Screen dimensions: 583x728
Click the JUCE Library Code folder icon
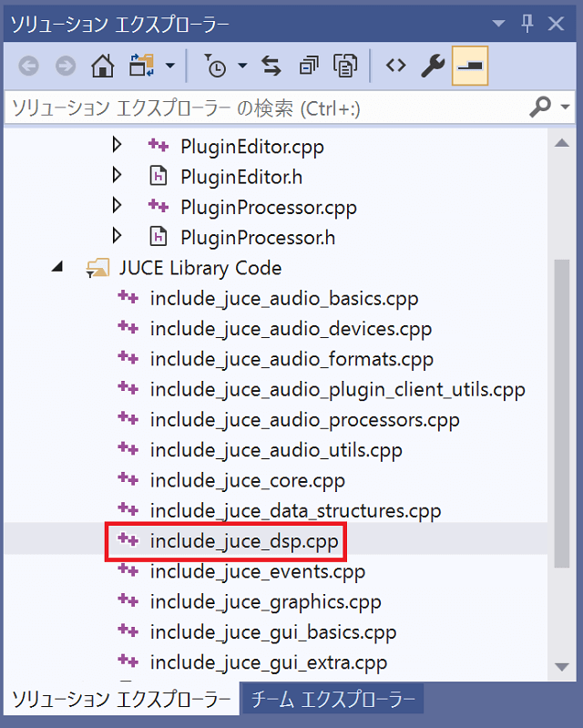[x=98, y=268]
